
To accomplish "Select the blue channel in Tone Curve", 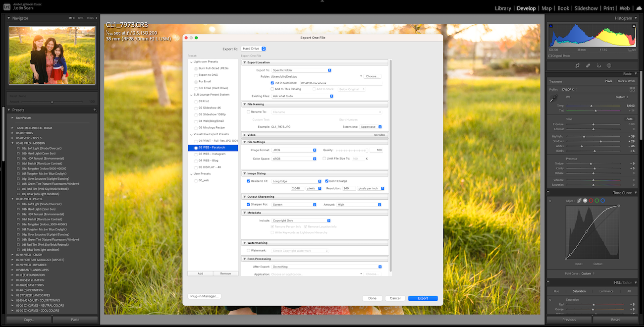I will coord(602,201).
